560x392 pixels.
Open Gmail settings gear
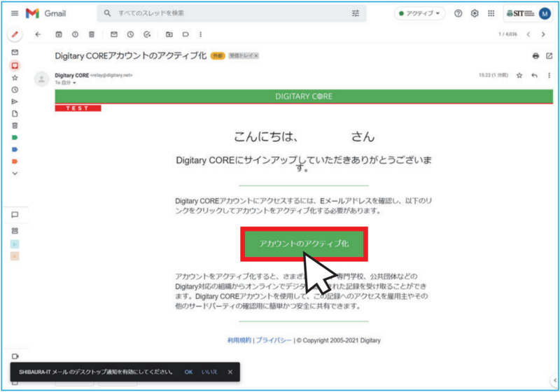tap(475, 13)
